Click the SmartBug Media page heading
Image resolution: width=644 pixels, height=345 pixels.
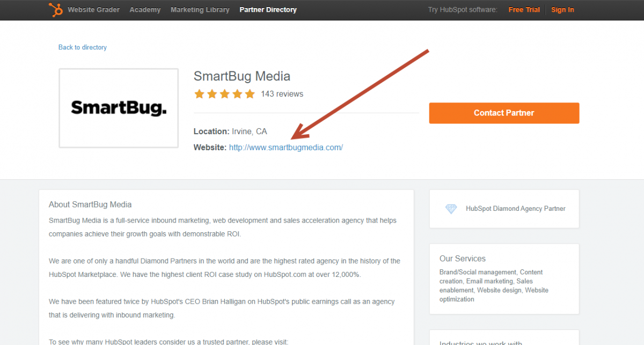242,76
